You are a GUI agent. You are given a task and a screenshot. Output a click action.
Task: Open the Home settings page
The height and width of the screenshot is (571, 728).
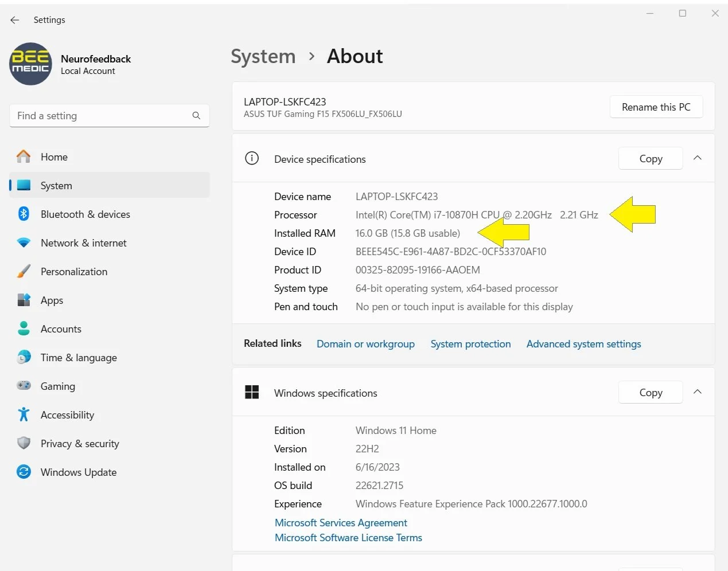point(109,157)
